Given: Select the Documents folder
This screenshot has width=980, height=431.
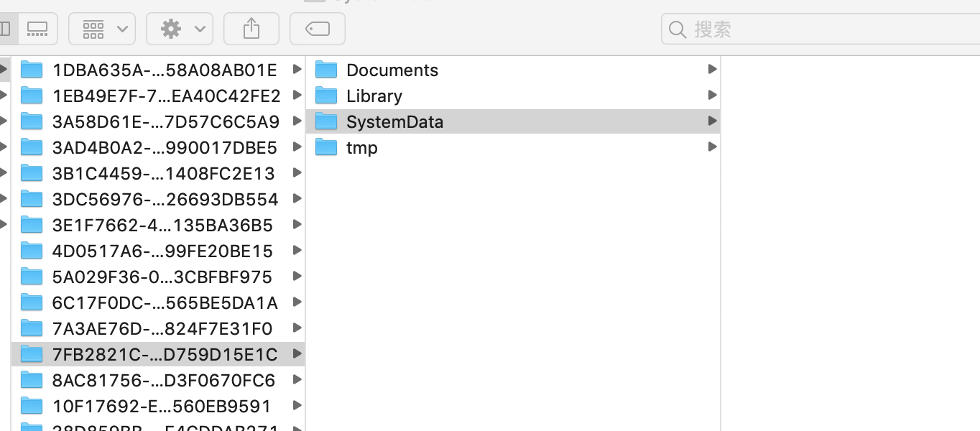Looking at the screenshot, I should [x=392, y=70].
